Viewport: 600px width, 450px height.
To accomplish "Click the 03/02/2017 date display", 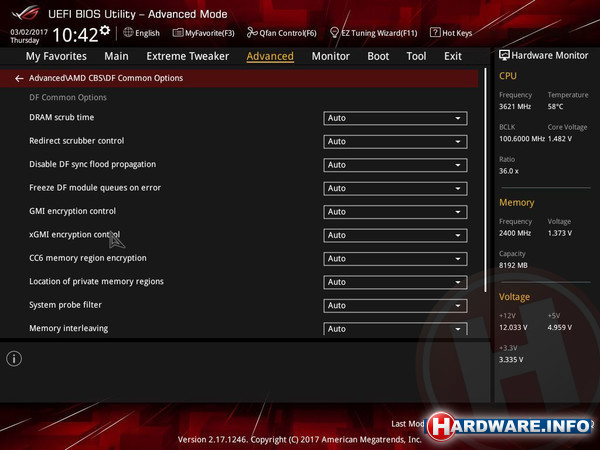I will point(29,32).
